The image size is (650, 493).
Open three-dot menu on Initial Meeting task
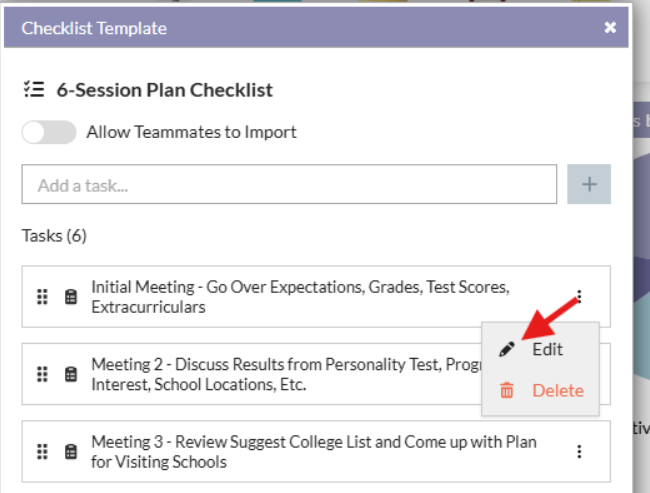coord(579,297)
